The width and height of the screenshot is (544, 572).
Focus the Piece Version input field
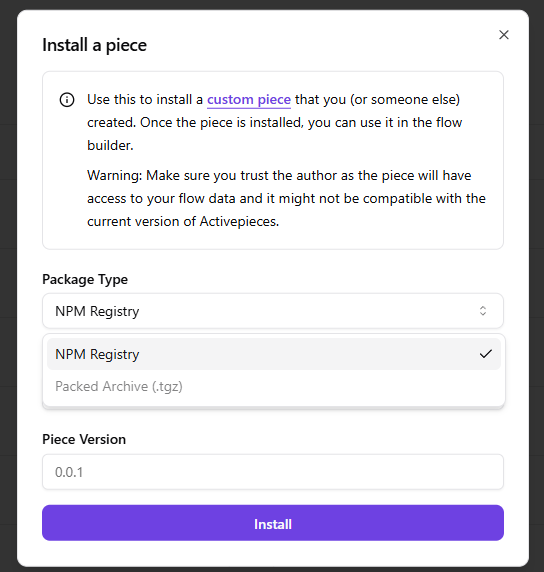(273, 472)
